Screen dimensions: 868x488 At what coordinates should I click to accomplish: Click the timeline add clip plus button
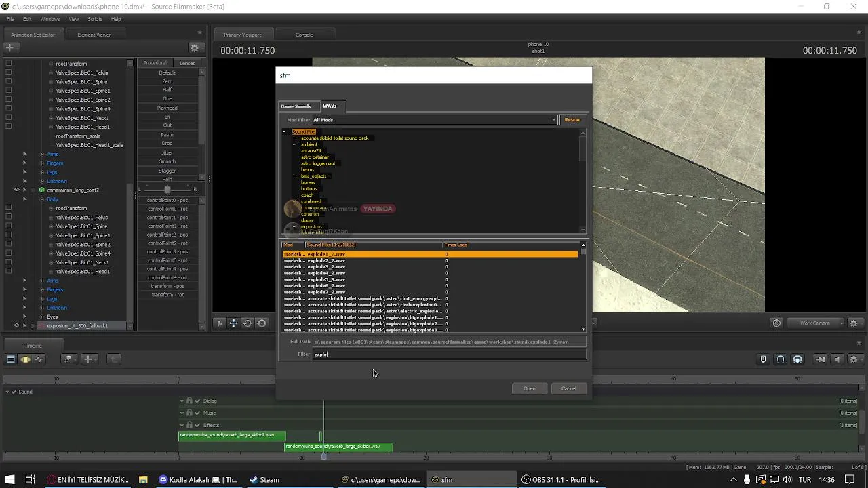(x=88, y=359)
